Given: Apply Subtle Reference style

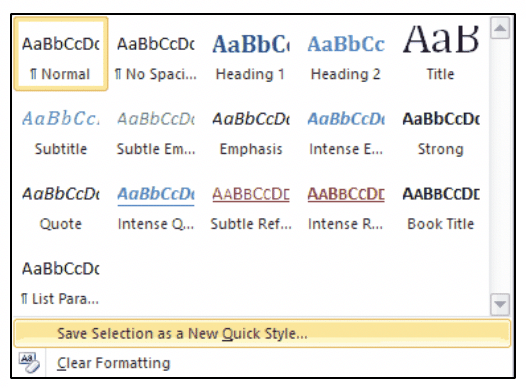Looking at the screenshot, I should (x=251, y=204).
